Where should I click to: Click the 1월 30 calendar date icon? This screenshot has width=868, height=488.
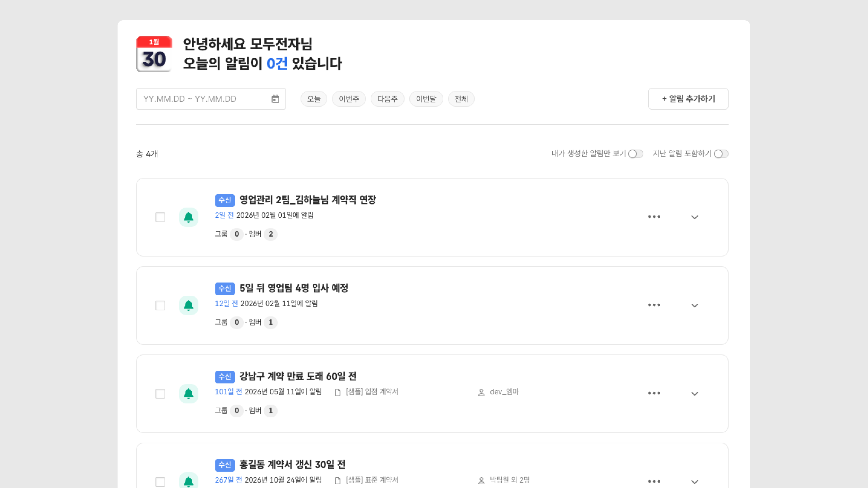(x=154, y=54)
